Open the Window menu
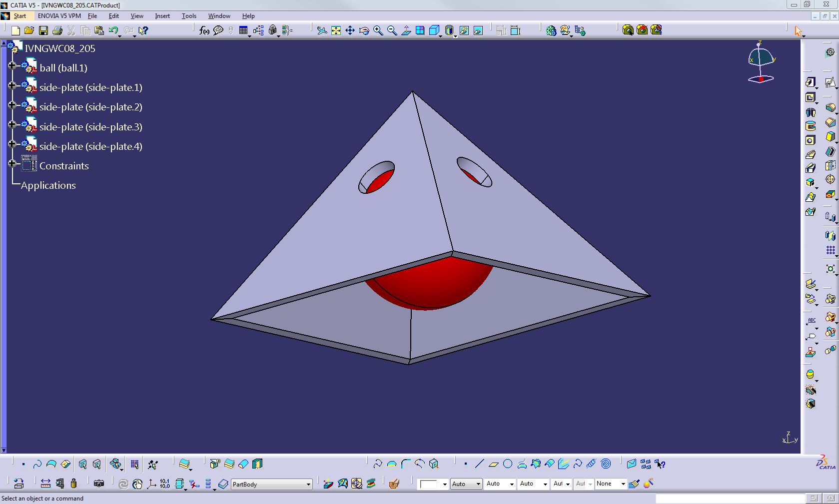This screenshot has height=504, width=839. click(x=219, y=16)
